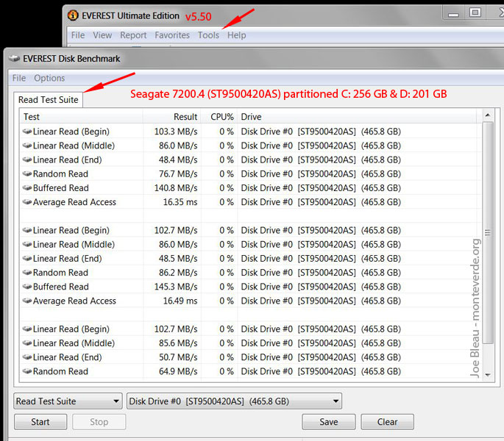The height and width of the screenshot is (441, 504).
Task: Click disk icon for 16.49 ms Average Read Access
Action: coord(27,301)
